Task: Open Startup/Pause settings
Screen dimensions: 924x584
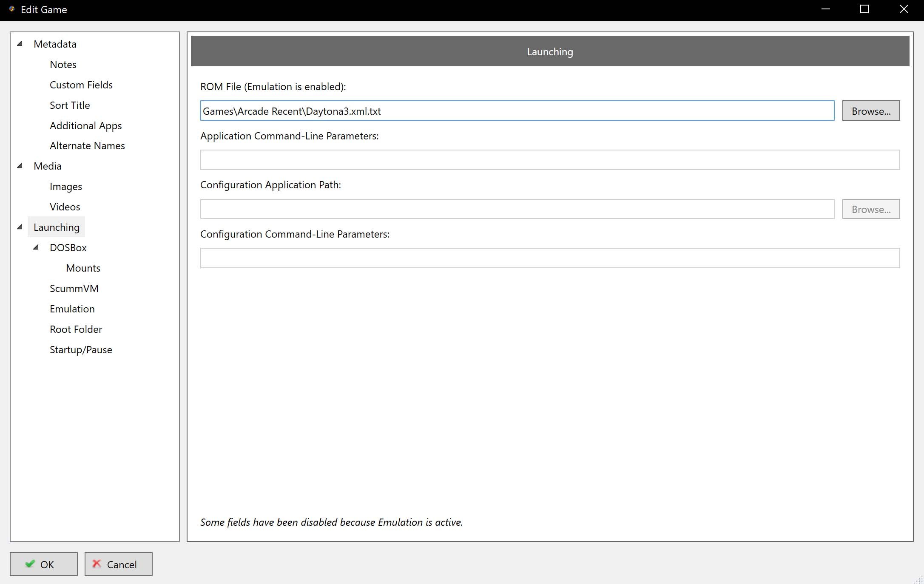Action: [x=81, y=350]
